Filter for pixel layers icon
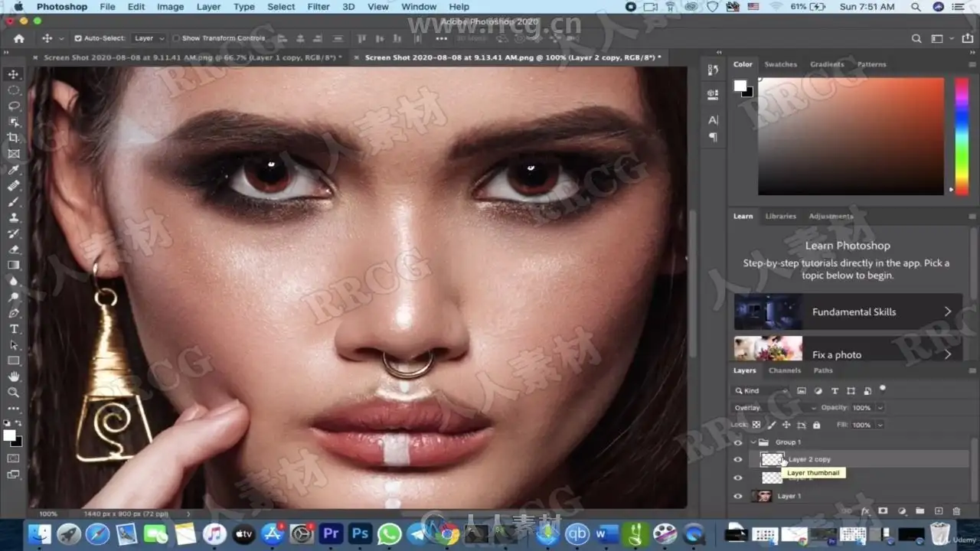This screenshot has height=551, width=980. 802,391
